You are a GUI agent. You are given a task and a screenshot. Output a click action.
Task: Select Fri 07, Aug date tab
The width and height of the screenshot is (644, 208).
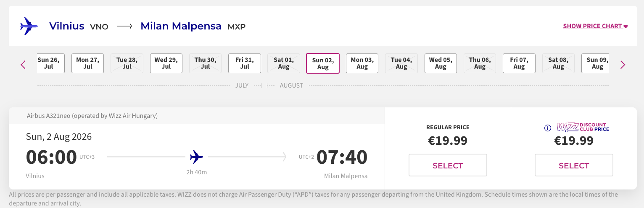click(x=519, y=63)
